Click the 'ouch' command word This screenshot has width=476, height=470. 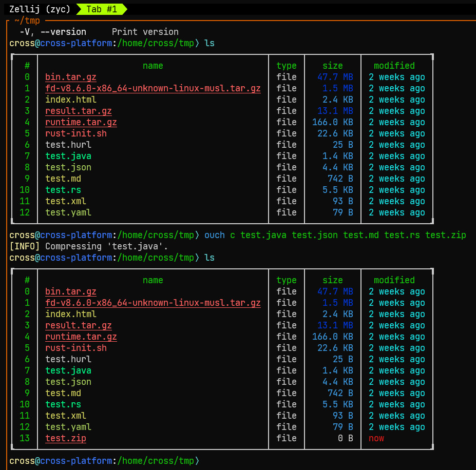click(215, 235)
